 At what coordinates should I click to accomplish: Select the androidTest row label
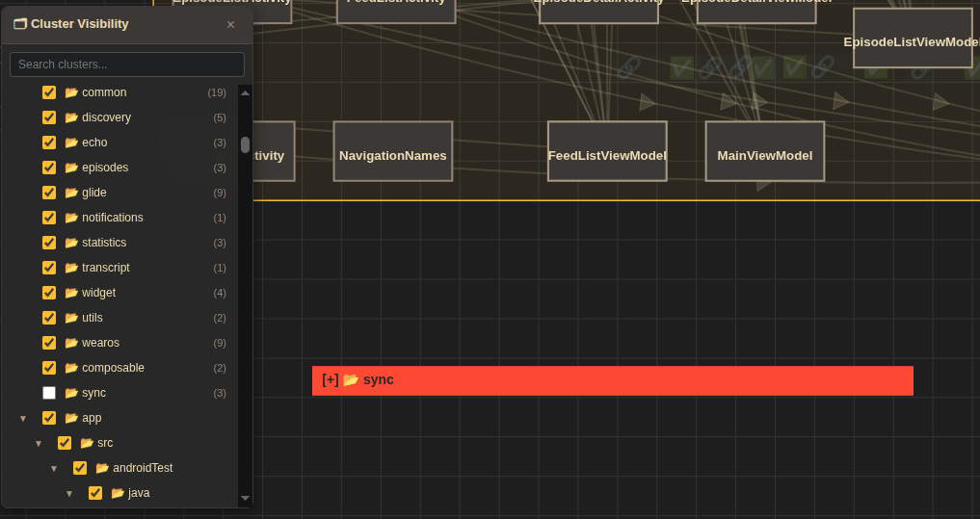pos(144,468)
